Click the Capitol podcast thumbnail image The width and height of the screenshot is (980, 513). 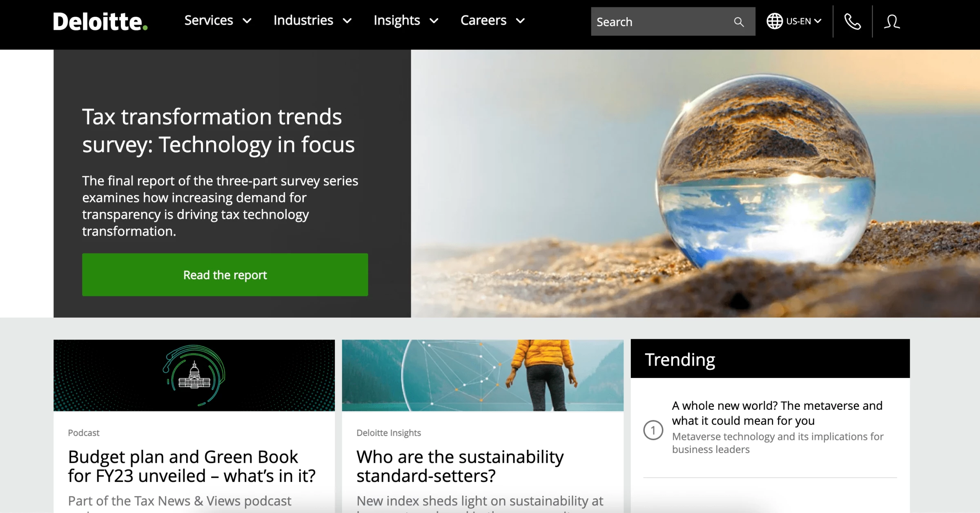pos(194,375)
